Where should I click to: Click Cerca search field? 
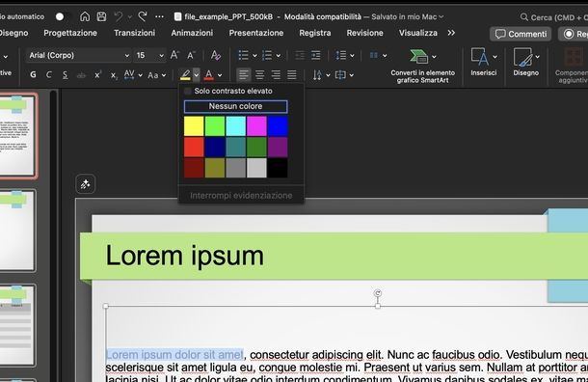pyautogui.click(x=554, y=17)
